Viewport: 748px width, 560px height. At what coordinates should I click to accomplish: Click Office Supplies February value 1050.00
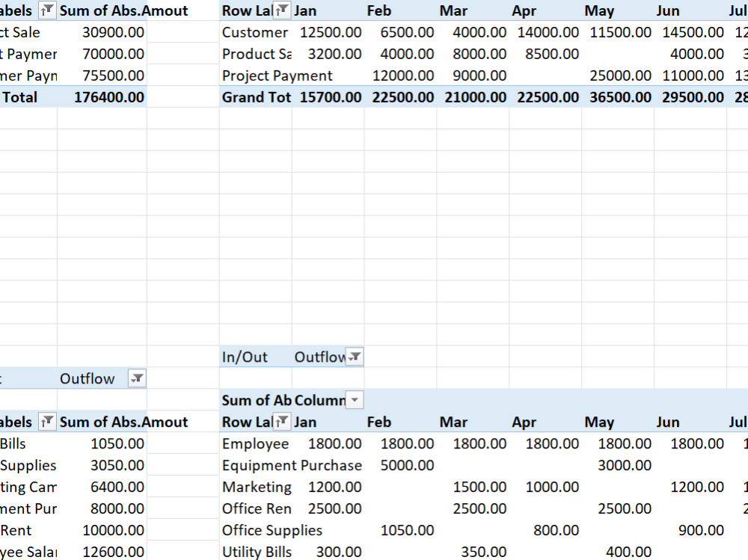(401, 530)
